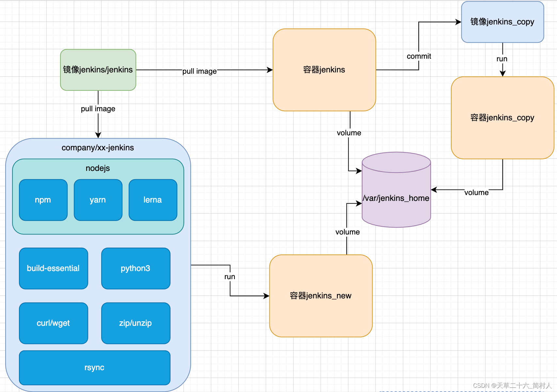
Task: Click the 'commit' connector label
Action: 419,56
